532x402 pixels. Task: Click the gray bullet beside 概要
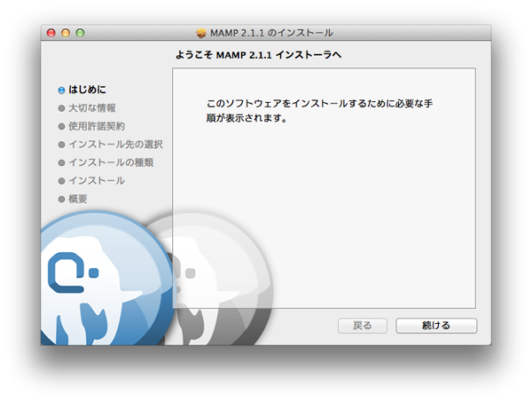(61, 200)
